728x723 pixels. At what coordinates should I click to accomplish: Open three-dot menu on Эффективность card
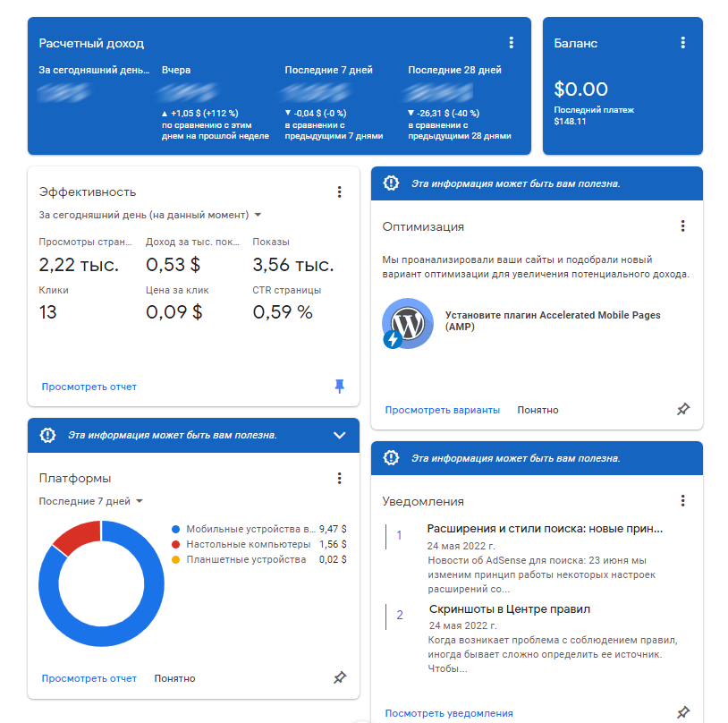click(x=339, y=191)
